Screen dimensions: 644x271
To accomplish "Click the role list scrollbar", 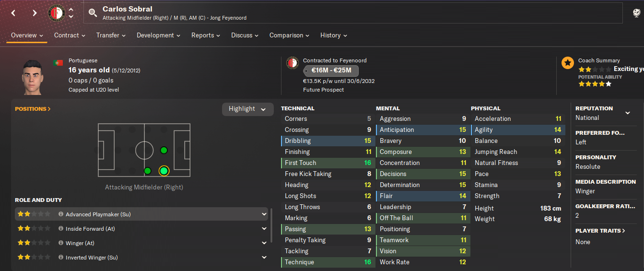I will 271,225.
